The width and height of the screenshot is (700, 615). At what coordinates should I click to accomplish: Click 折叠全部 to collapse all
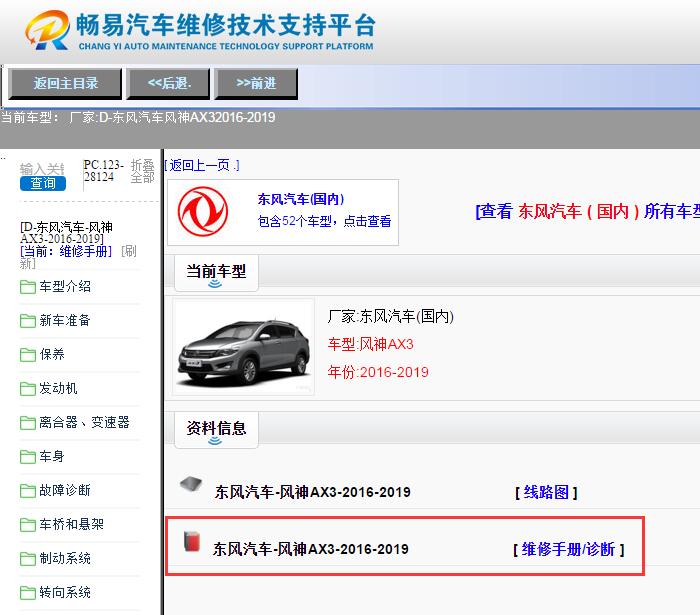click(x=142, y=171)
